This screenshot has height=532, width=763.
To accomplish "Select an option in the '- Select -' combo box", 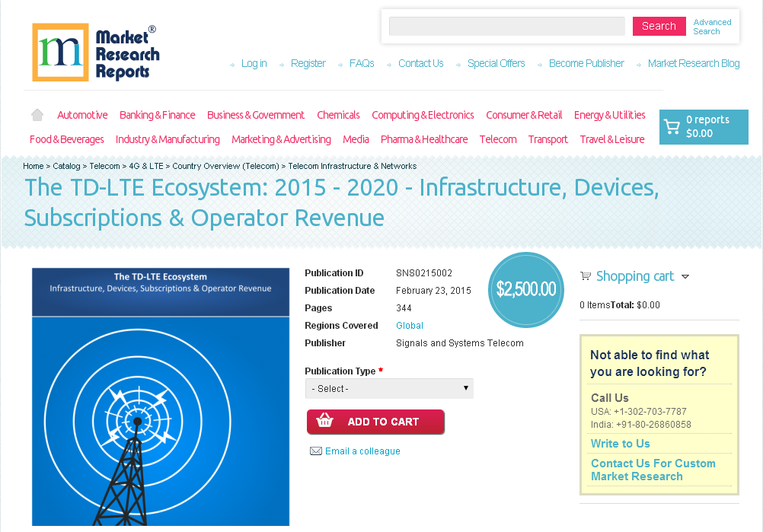I will (x=389, y=388).
